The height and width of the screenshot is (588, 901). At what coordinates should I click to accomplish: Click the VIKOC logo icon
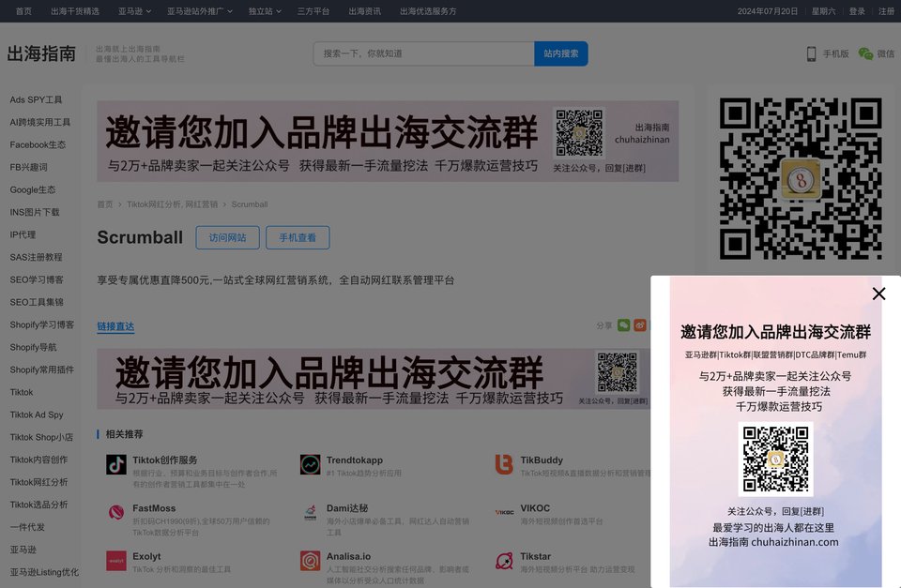point(504,512)
